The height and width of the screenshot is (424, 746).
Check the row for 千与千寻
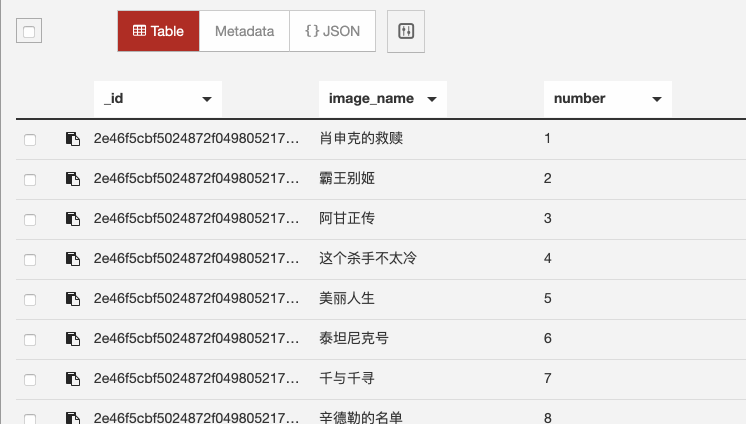pos(30,380)
